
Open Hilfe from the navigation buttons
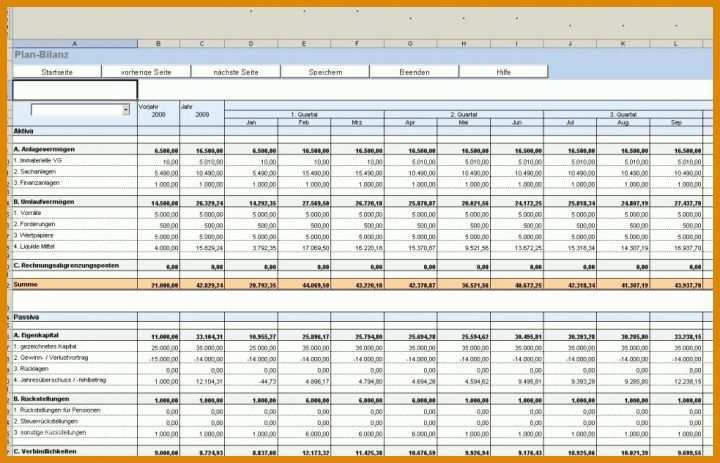click(503, 72)
